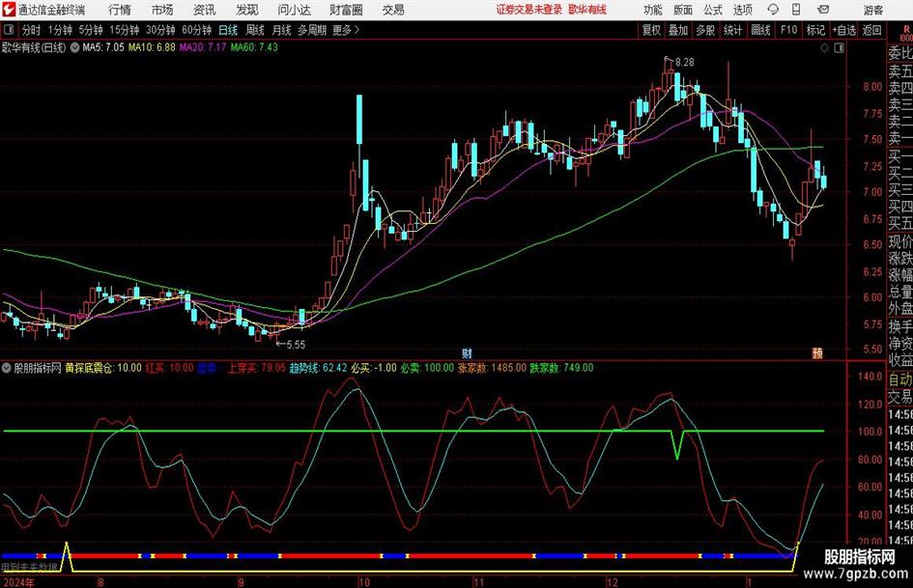The image size is (913, 588).
Task: Click the MA5: 7.05 value label
Action: (103, 47)
